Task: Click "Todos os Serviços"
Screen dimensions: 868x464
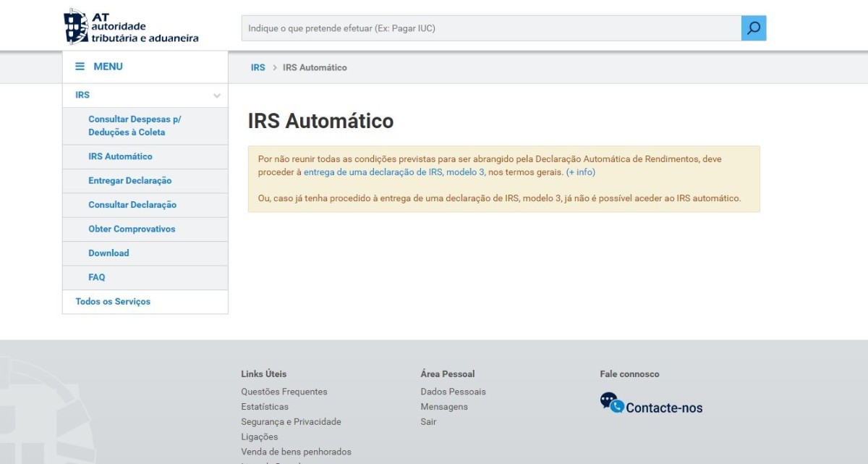Action: (x=112, y=301)
